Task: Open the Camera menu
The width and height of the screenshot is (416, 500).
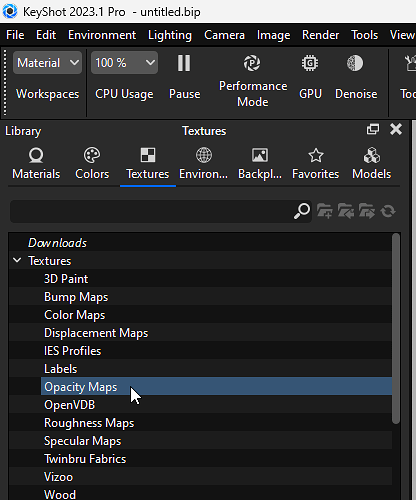Action: coord(224,35)
